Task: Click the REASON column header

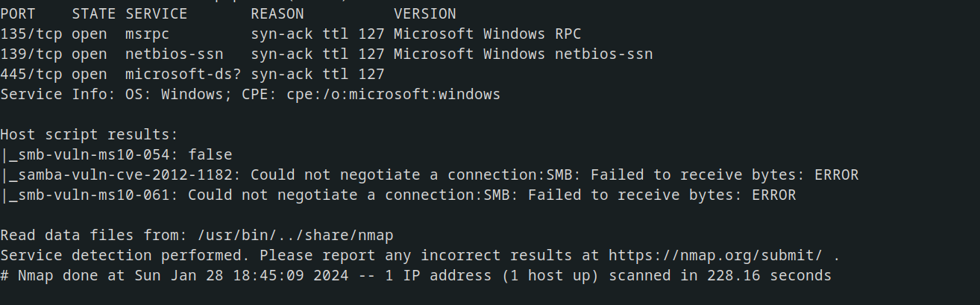Action: 277,13
